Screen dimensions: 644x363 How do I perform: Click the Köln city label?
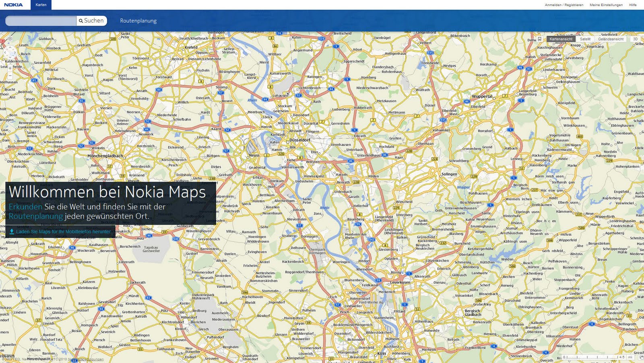pos(381,354)
